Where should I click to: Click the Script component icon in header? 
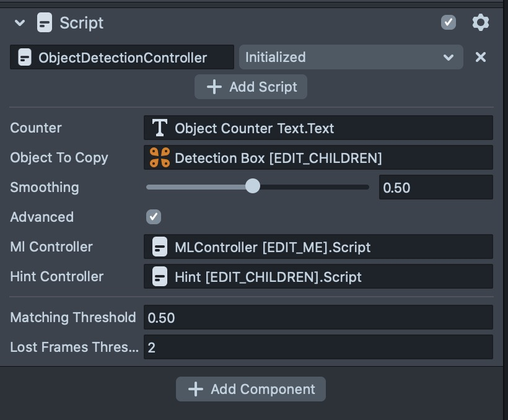pos(44,23)
